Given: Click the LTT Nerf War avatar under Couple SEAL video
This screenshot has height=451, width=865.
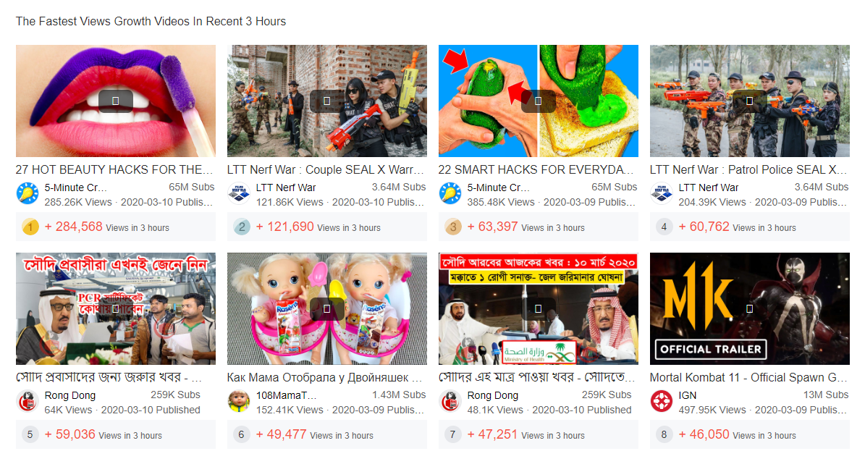Looking at the screenshot, I should click(x=239, y=194).
